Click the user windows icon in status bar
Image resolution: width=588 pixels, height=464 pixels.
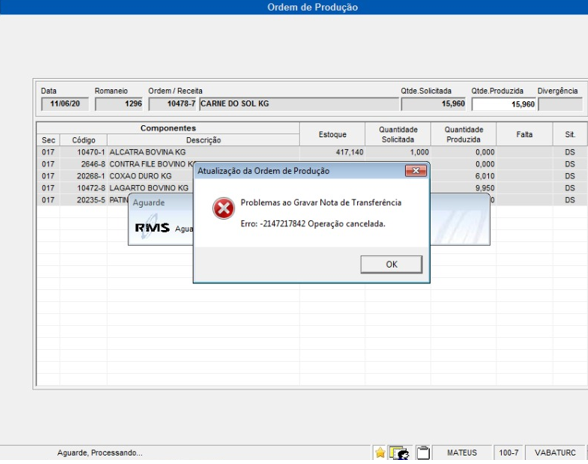399,453
